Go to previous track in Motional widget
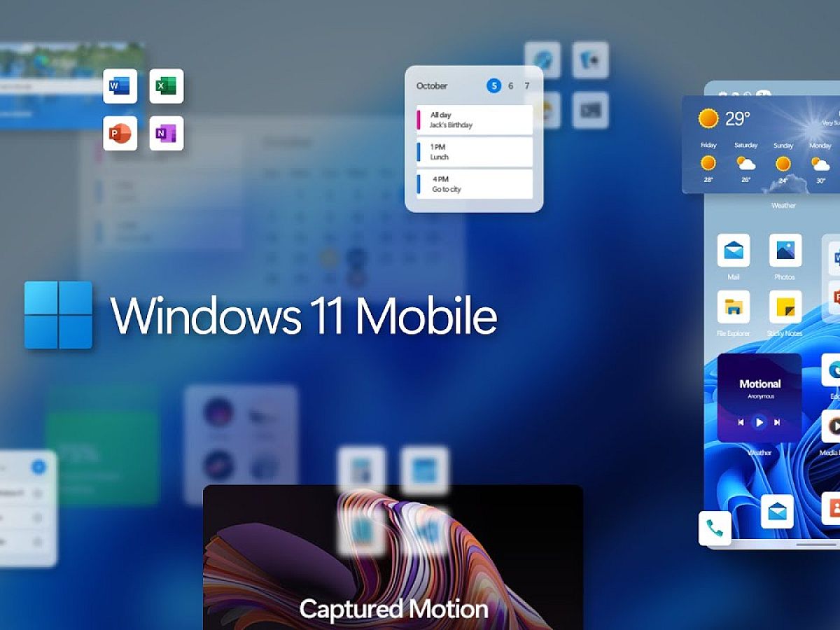Viewport: 840px width, 630px height. (741, 422)
